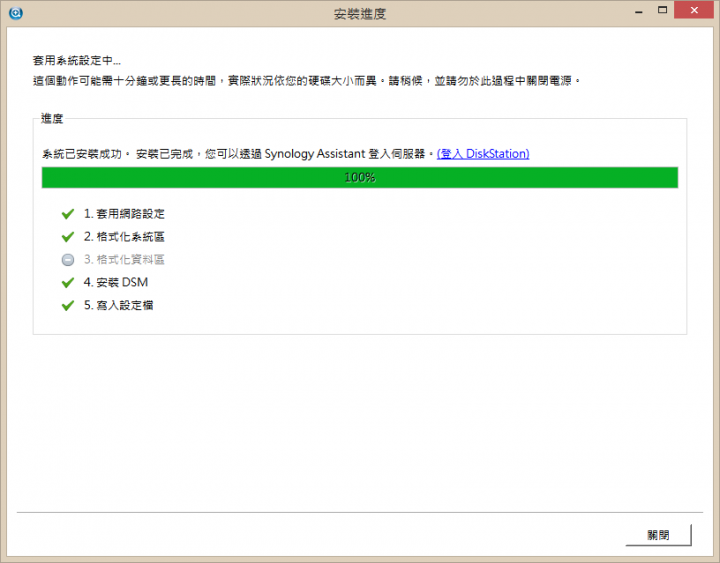Click the power-off warning sentence about 十分鐘
Viewport: 720px width, 563px height.
306,81
